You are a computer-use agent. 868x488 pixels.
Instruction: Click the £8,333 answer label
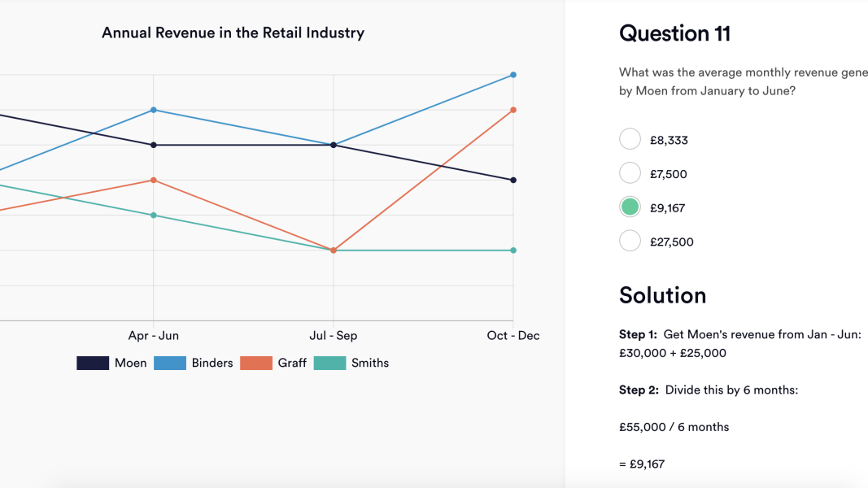point(669,140)
